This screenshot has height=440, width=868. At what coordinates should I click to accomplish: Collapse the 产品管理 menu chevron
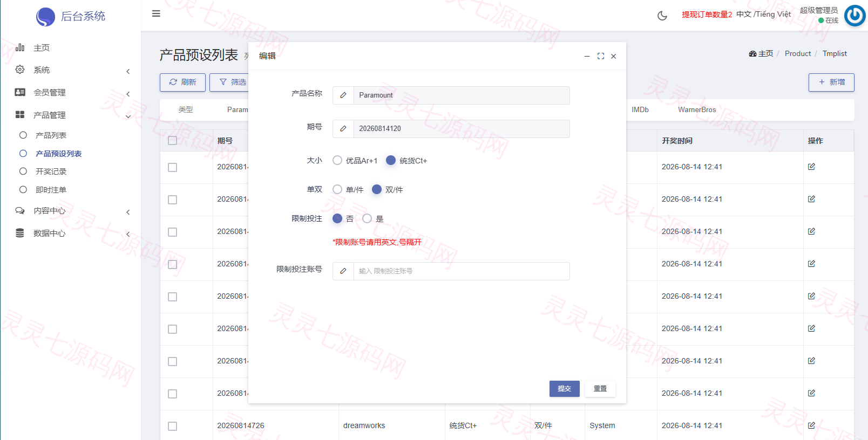coord(128,116)
